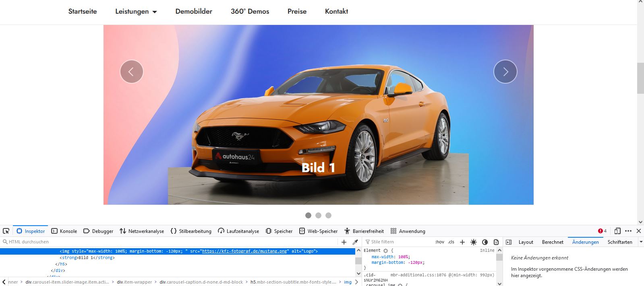Open the Konsole panel

pyautogui.click(x=64, y=231)
